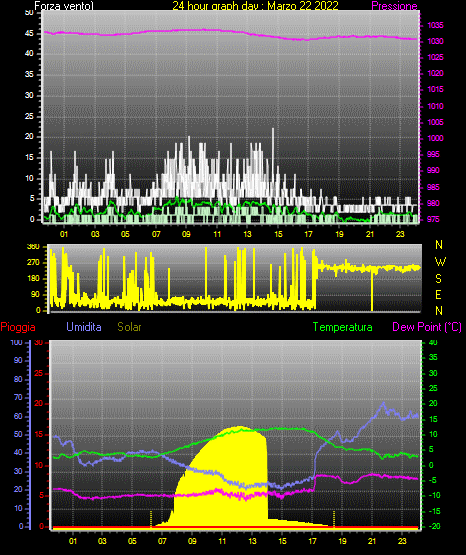Click the 100 humidity scale value

[16, 342]
